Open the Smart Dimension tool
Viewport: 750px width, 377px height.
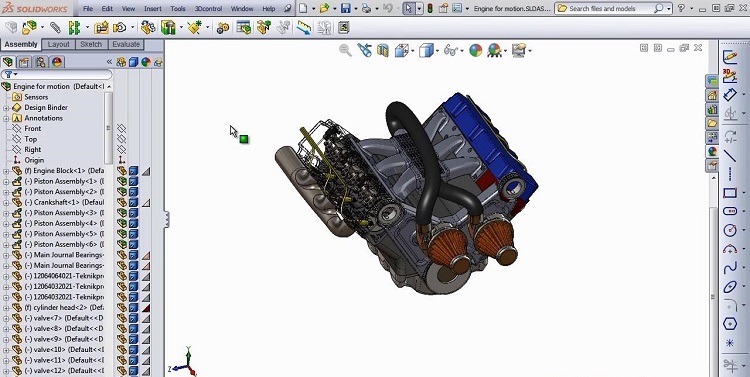point(730,95)
